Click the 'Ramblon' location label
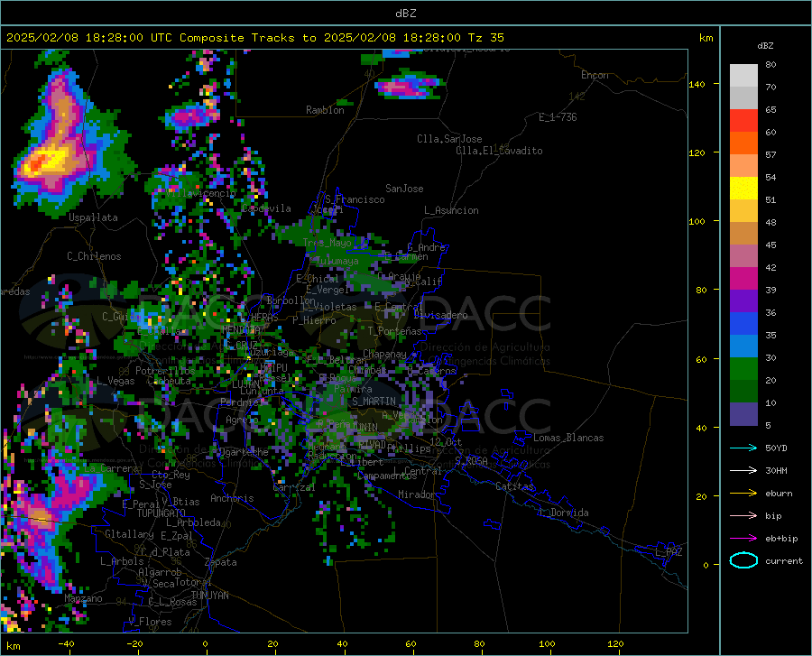 point(325,110)
